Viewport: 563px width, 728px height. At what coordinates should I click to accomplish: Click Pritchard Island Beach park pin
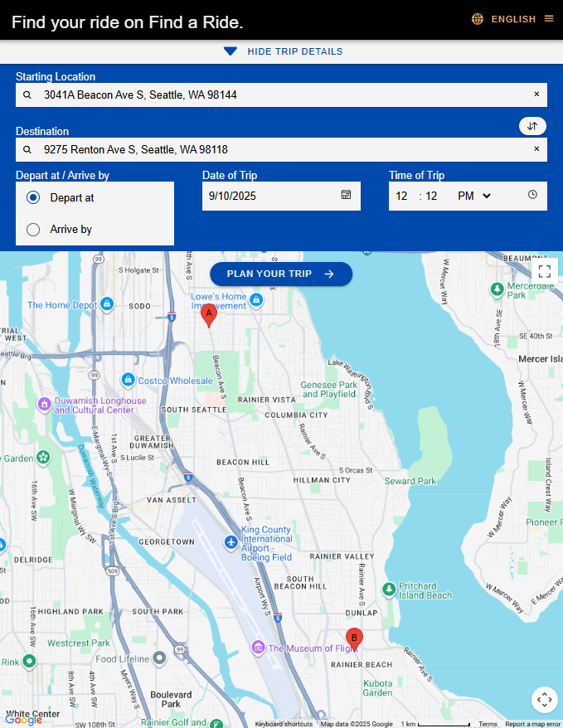point(389,590)
